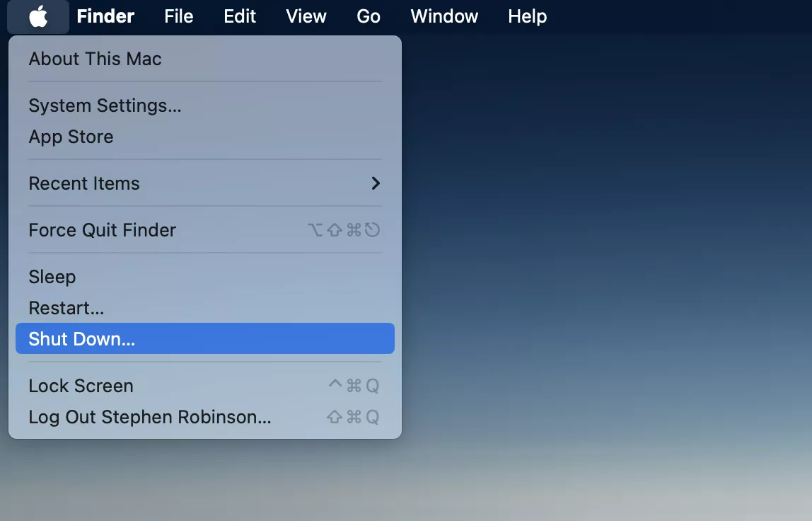Open the Window menu
The height and width of the screenshot is (521, 812).
pos(444,16)
